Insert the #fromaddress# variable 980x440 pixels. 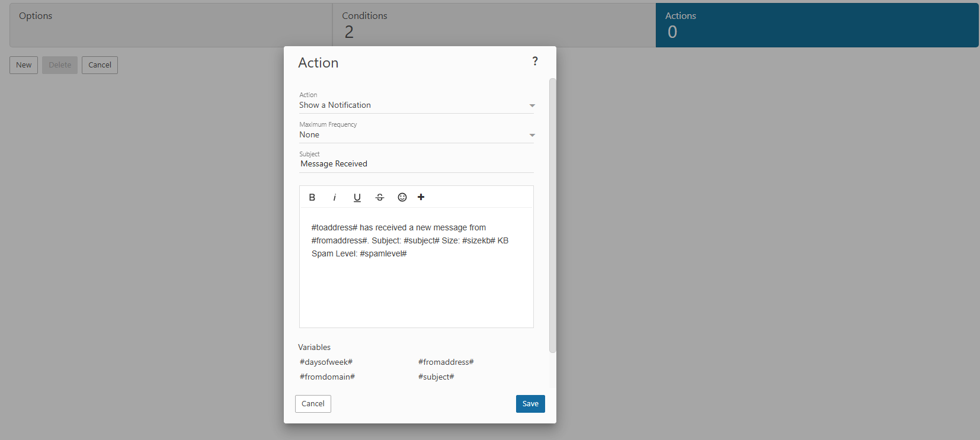tap(446, 362)
